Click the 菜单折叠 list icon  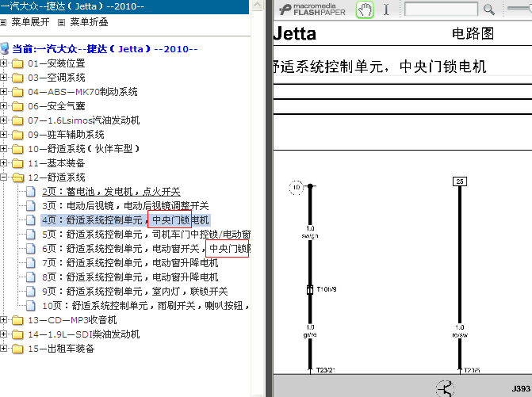[61, 23]
